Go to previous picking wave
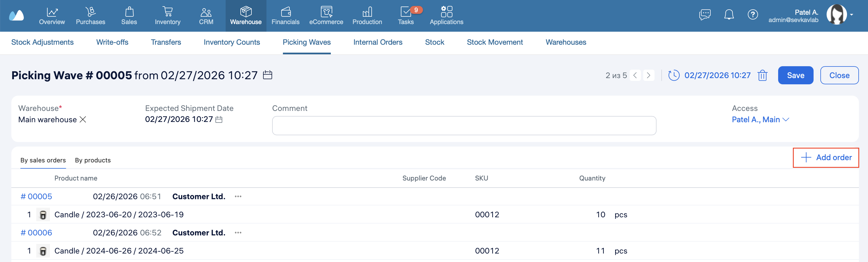868x262 pixels. tap(635, 75)
